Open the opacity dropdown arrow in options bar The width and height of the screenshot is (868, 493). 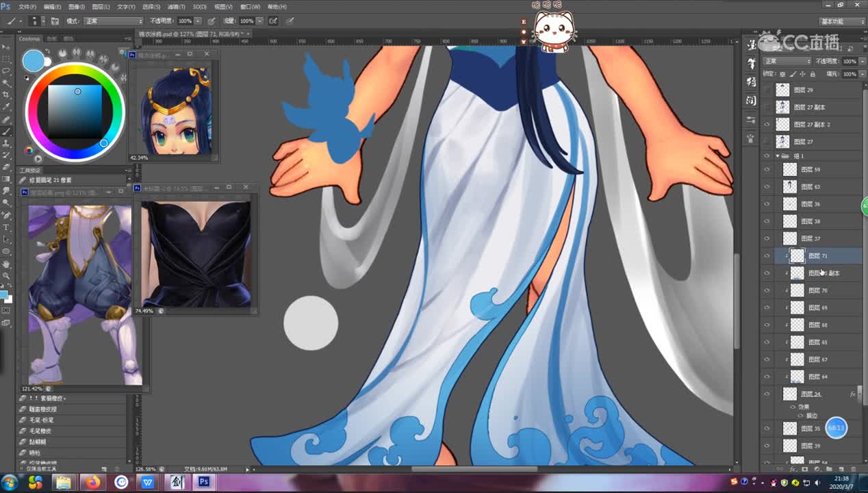click(x=198, y=21)
